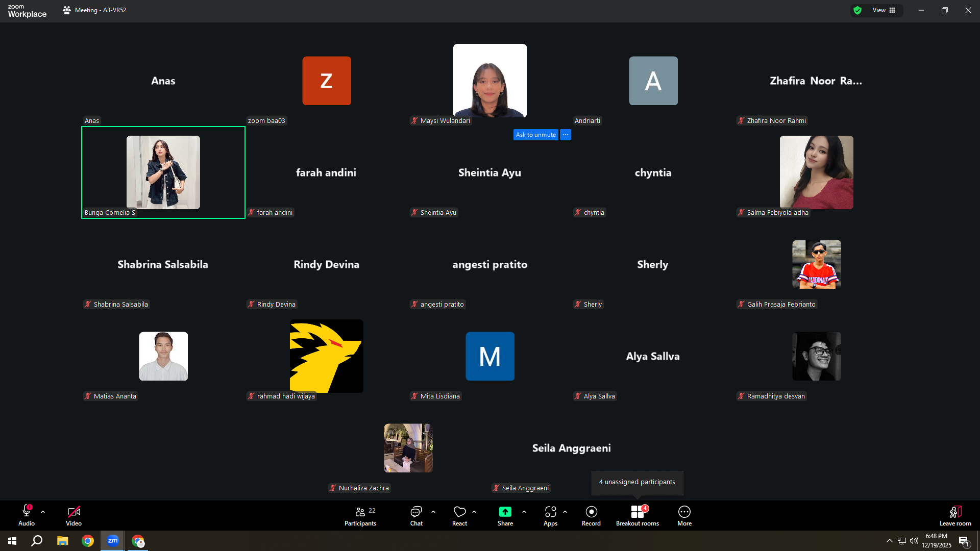
Task: Open the React menu
Action: click(x=459, y=515)
